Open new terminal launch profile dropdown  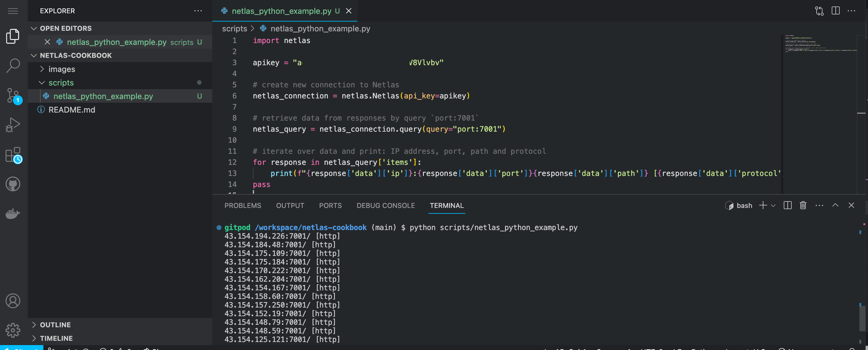pyautogui.click(x=773, y=205)
